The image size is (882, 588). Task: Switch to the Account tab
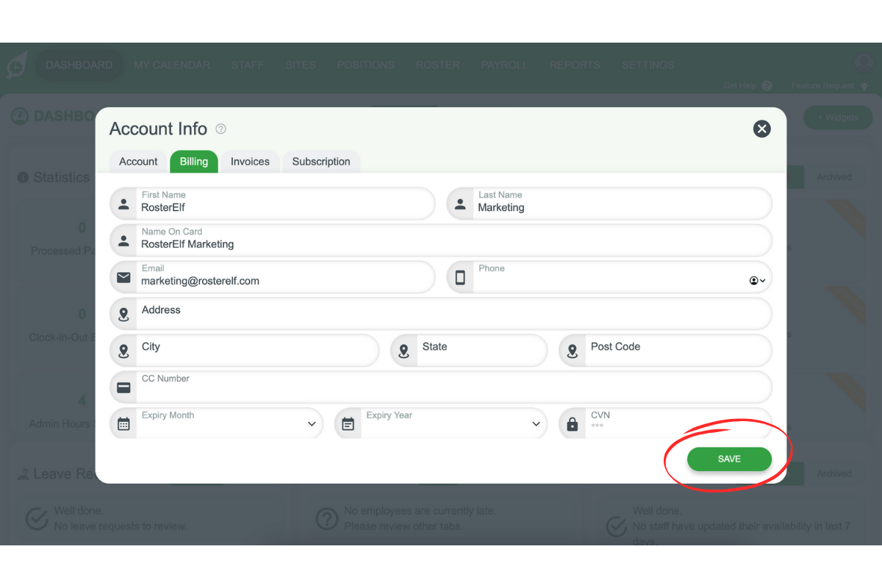[137, 162]
